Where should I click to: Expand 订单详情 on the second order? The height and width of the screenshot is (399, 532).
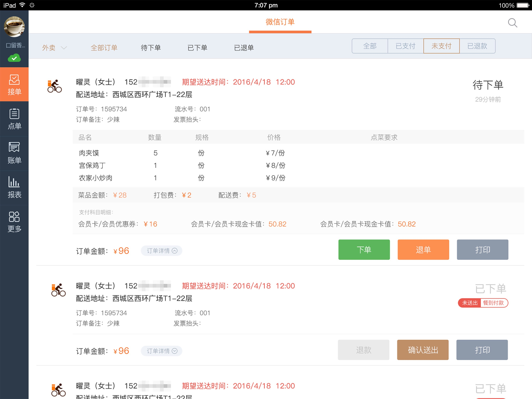161,351
